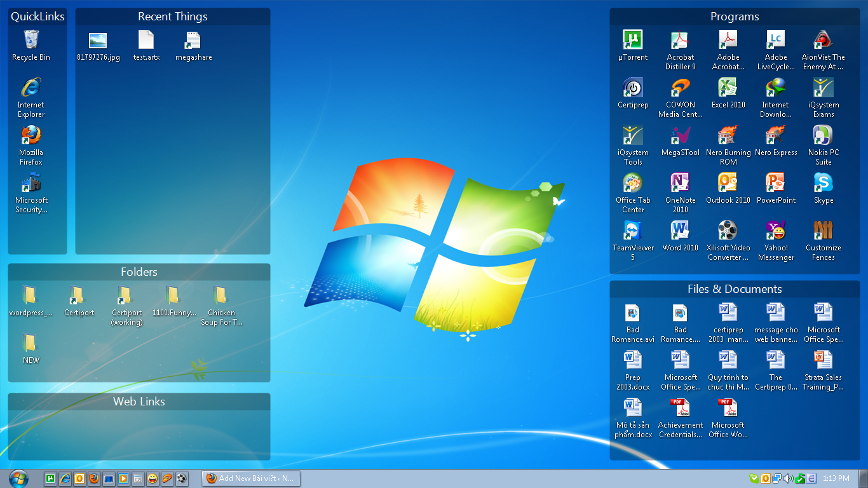Select the PowerPoint shortcut
Image resolution: width=868 pixels, height=488 pixels.
(776, 188)
